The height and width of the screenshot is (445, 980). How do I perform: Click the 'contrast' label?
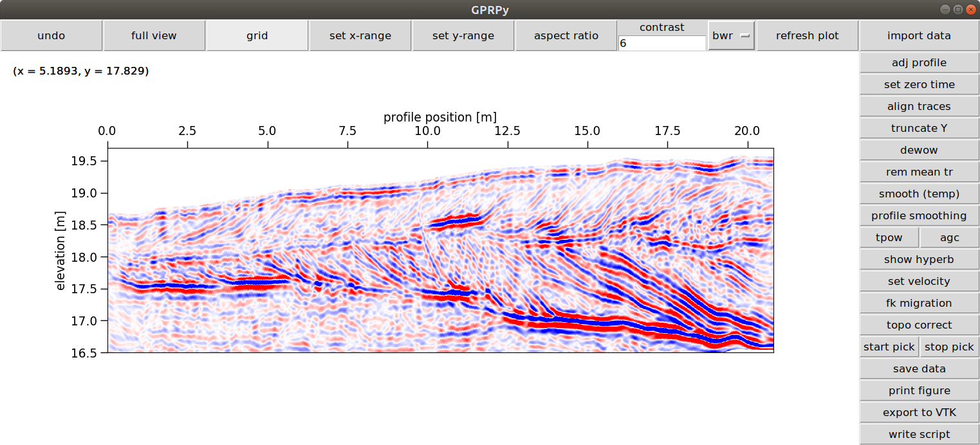coord(662,28)
